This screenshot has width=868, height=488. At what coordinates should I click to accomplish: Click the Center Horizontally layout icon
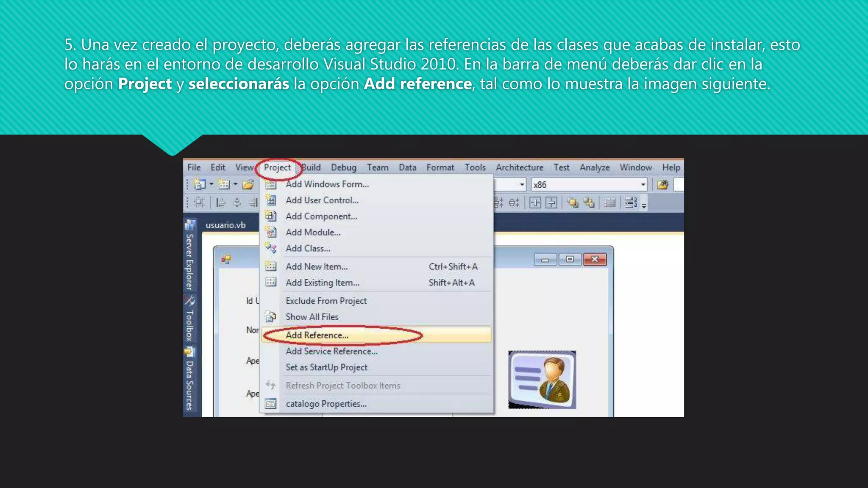(x=535, y=203)
